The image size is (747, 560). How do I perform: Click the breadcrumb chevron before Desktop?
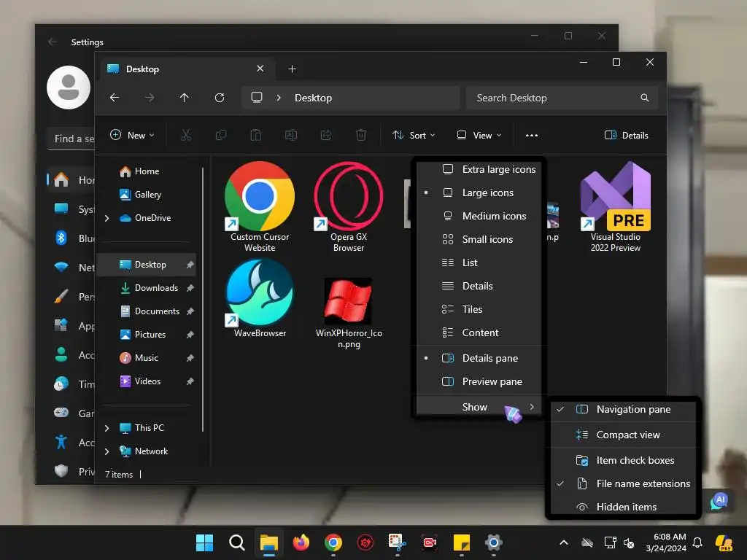click(279, 98)
